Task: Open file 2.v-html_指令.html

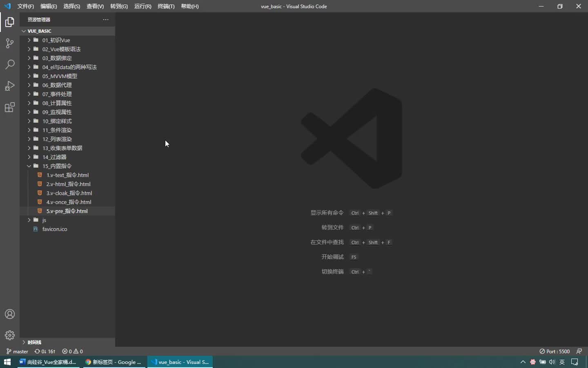Action: [67, 184]
